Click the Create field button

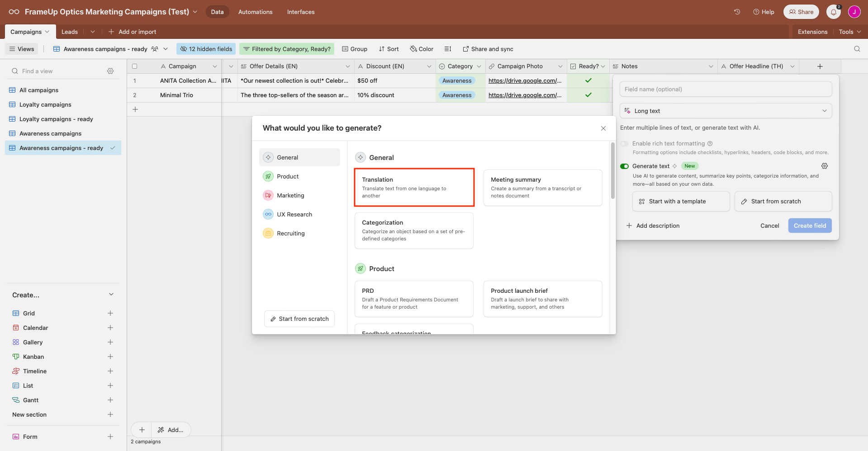coord(809,225)
